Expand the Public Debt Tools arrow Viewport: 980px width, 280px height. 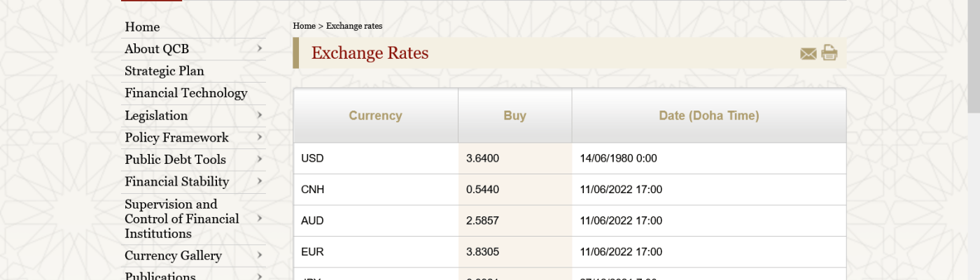[260, 160]
